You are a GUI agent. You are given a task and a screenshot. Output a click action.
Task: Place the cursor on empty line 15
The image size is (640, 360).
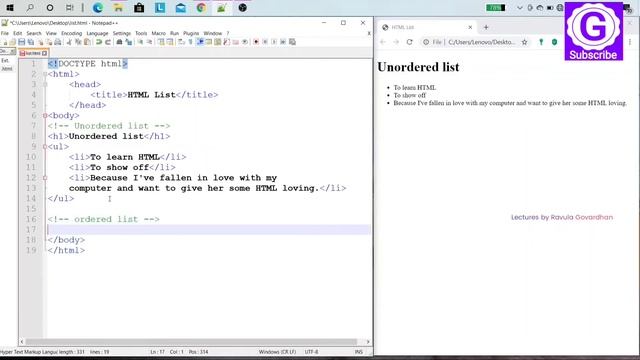coord(208,209)
